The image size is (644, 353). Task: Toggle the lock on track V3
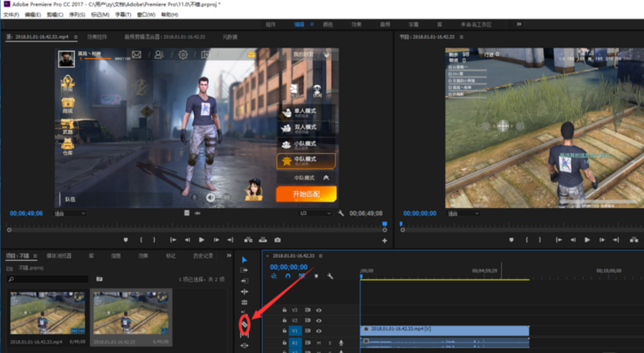pos(284,310)
